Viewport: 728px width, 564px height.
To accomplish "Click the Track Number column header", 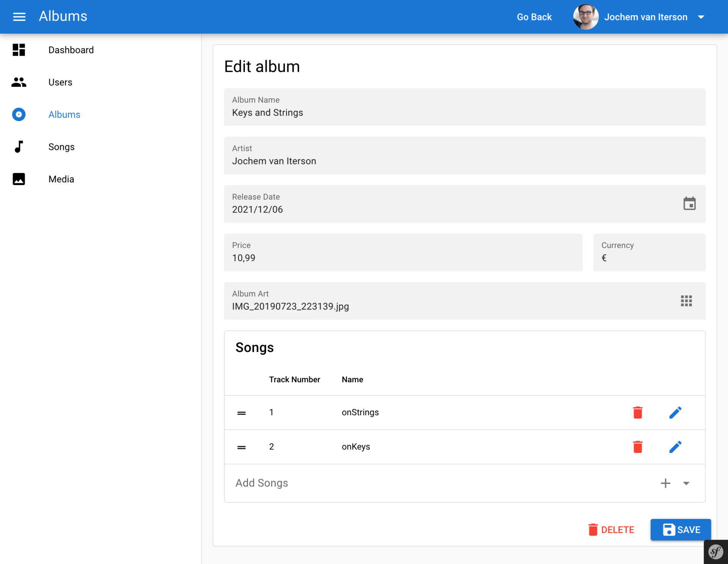I will 295,379.
